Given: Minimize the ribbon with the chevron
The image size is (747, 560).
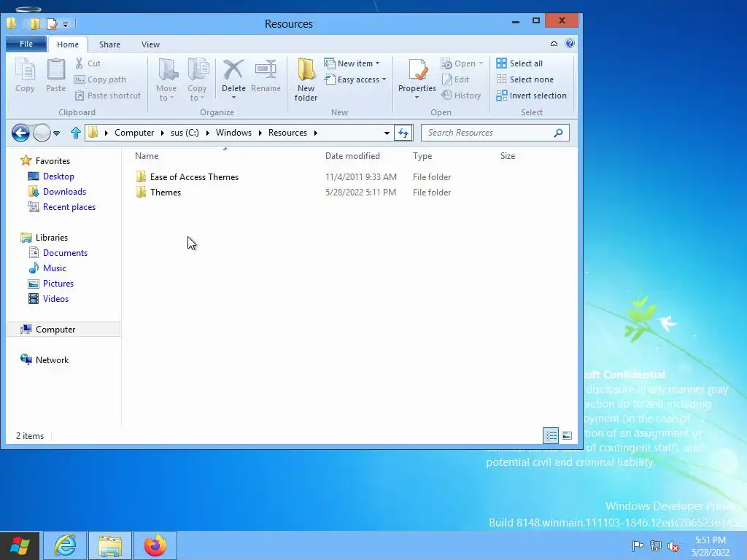Looking at the screenshot, I should pyautogui.click(x=554, y=44).
